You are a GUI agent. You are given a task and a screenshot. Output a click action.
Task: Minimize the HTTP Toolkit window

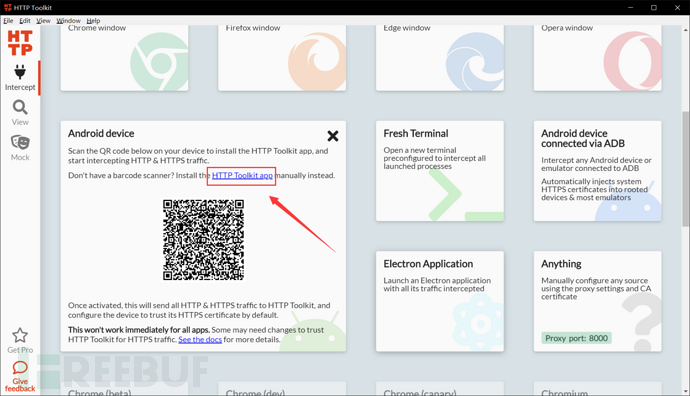coord(631,7)
